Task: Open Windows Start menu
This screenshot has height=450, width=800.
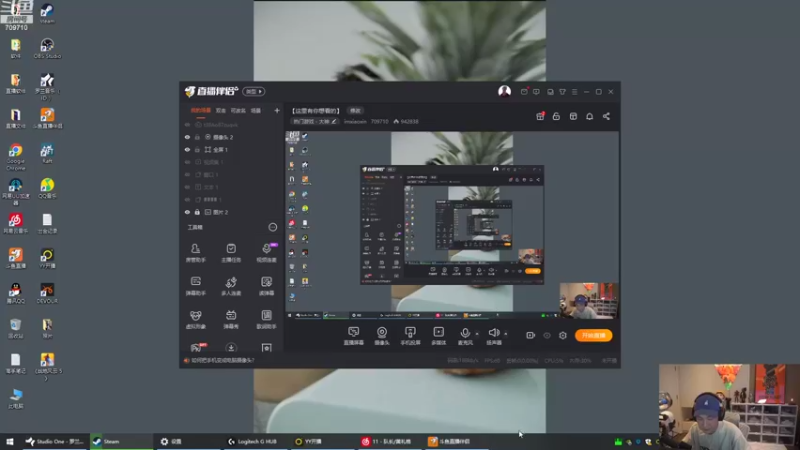Action: tap(10, 441)
